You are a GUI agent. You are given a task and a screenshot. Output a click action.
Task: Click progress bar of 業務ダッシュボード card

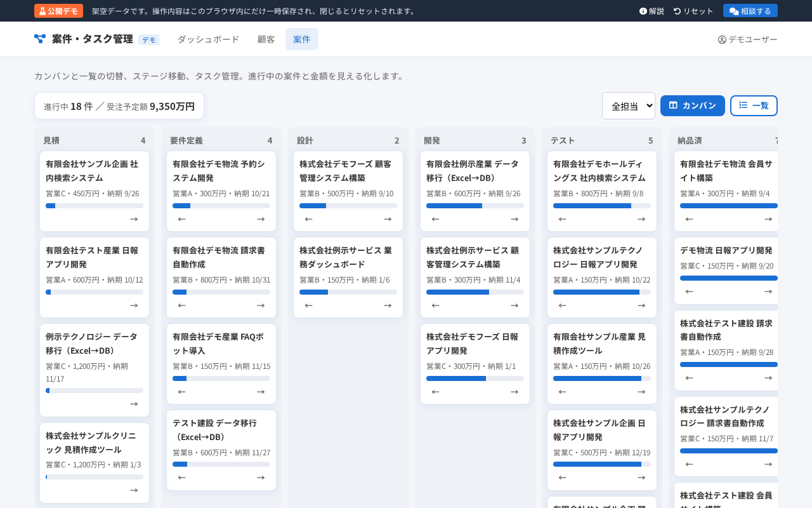348,292
